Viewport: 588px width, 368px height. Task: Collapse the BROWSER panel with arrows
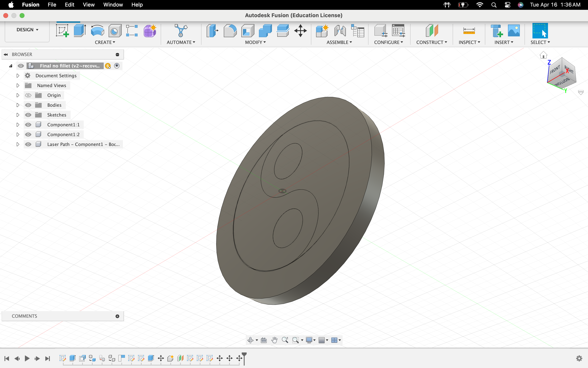(x=6, y=55)
